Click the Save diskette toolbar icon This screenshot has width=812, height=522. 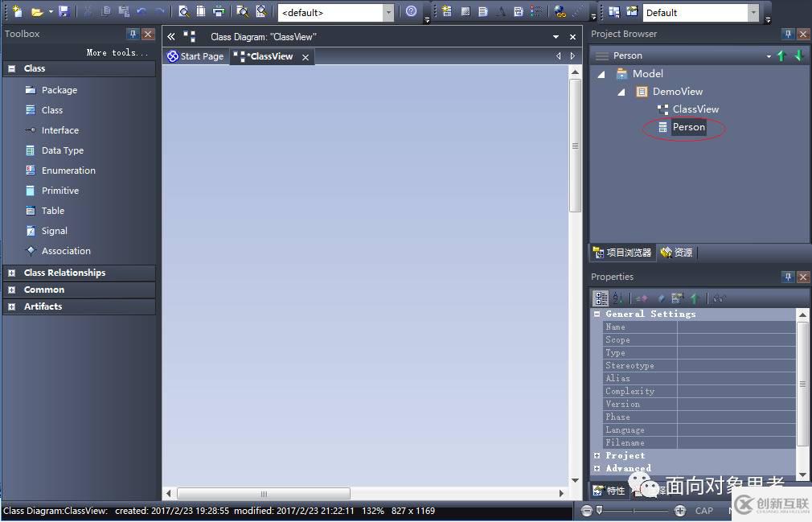coord(64,11)
